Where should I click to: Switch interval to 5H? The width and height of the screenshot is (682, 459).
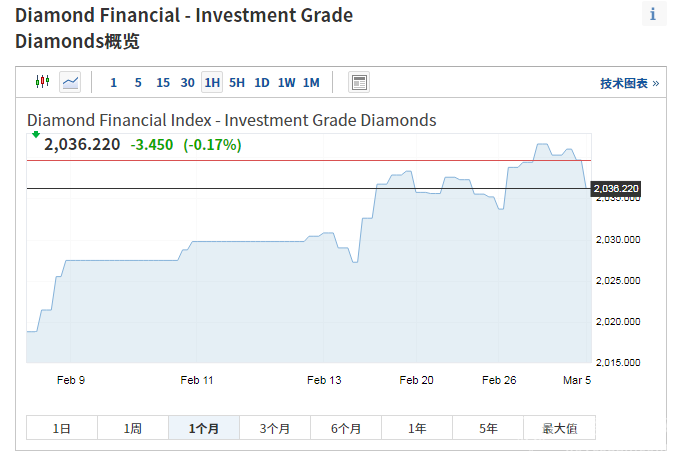click(x=237, y=83)
